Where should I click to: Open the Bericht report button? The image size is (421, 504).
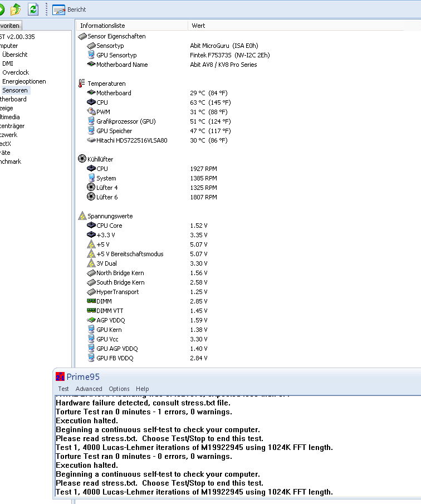tap(69, 9)
